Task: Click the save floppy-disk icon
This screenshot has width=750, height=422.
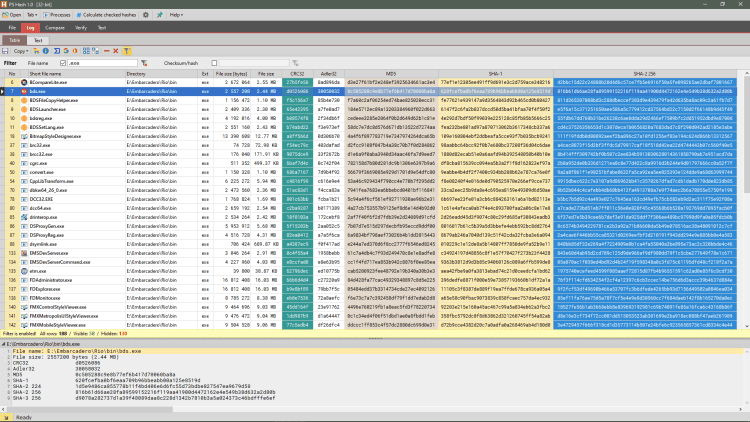Action: pos(5,51)
